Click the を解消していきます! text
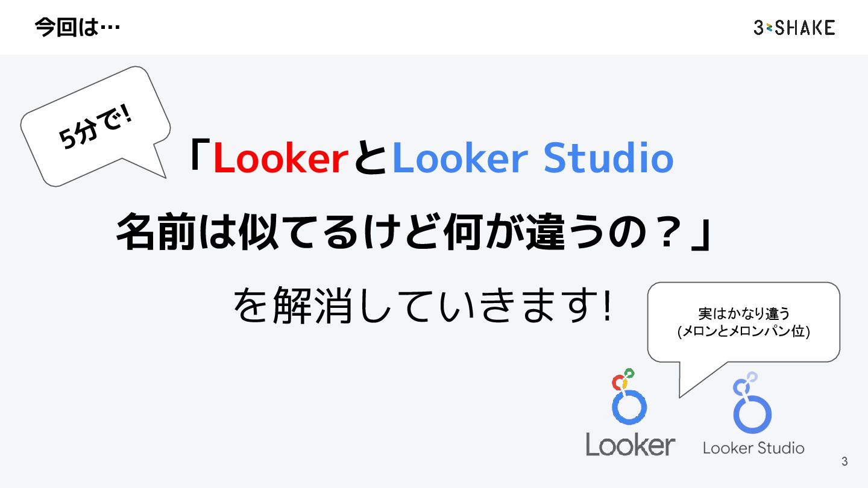This screenshot has width=868, height=488. coord(424,307)
